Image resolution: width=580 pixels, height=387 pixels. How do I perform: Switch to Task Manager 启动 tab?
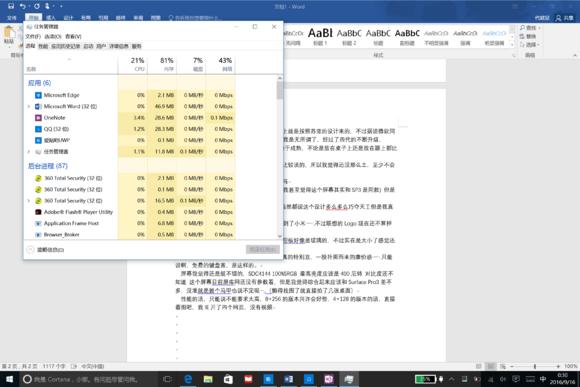pyautogui.click(x=88, y=46)
